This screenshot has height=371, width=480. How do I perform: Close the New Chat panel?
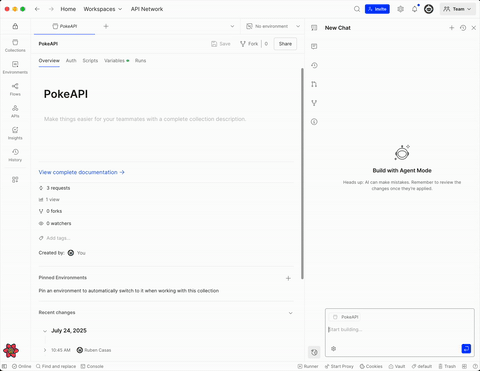point(474,28)
